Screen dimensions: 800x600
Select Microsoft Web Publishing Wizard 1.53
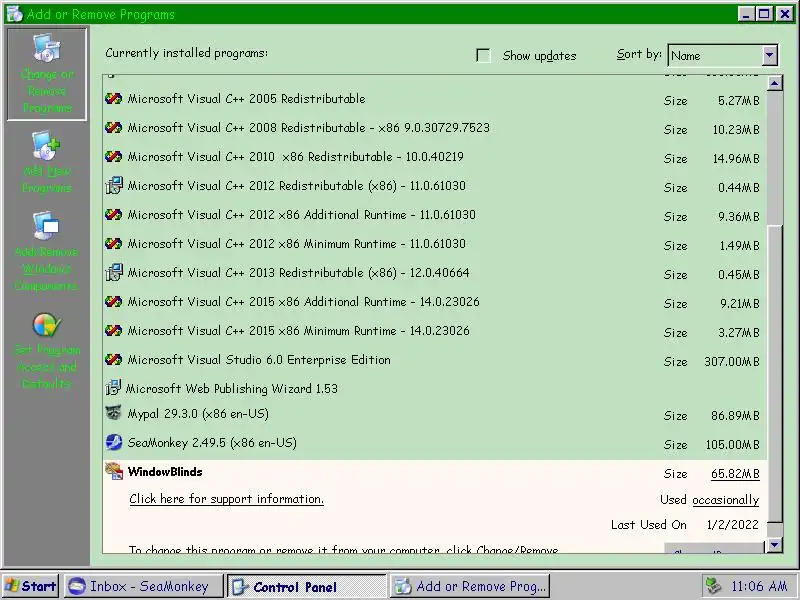434,389
